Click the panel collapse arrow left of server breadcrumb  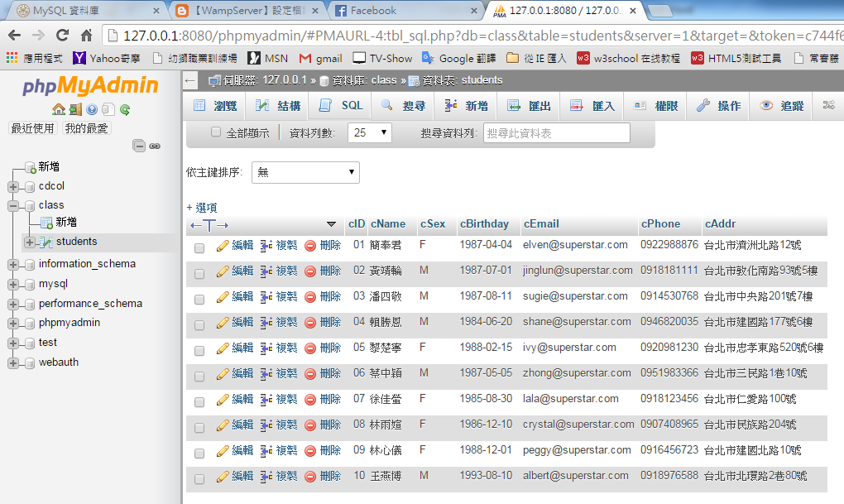coord(190,81)
